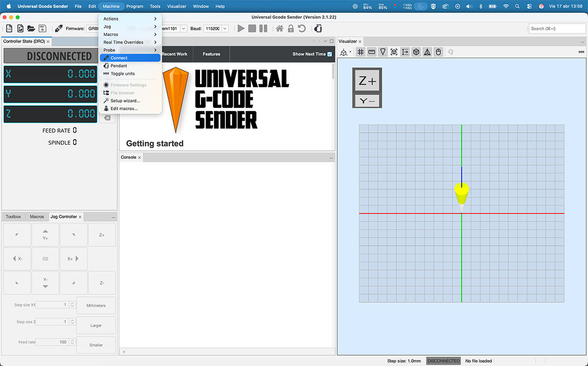This screenshot has height=366, width=588.
Task: Click the save file disk icon
Action: point(42,28)
